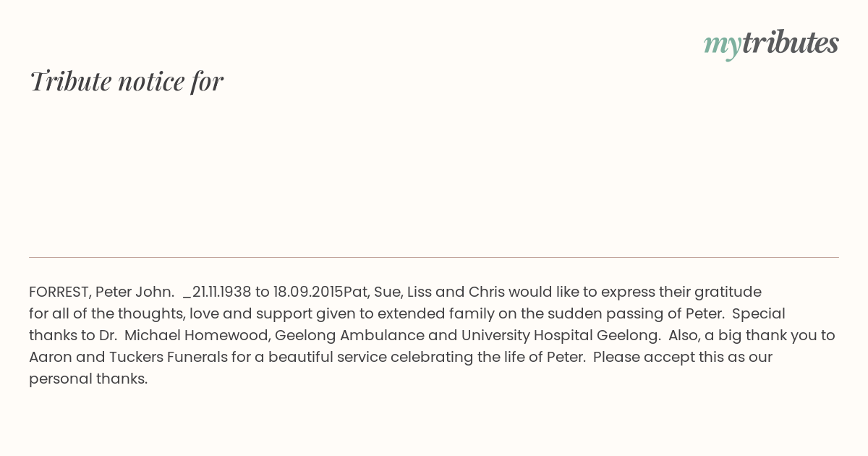Click the phrase "personal thanks."
The height and width of the screenshot is (456, 868).
[x=88, y=379]
